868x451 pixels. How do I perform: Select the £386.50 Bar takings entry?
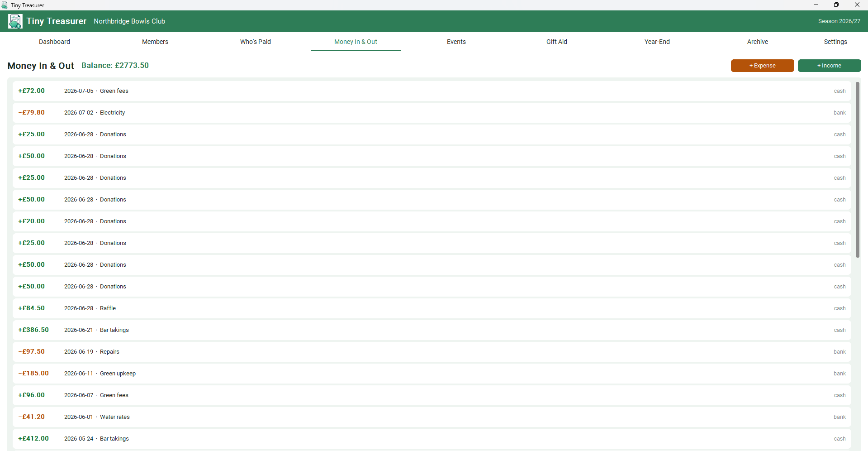pos(432,330)
